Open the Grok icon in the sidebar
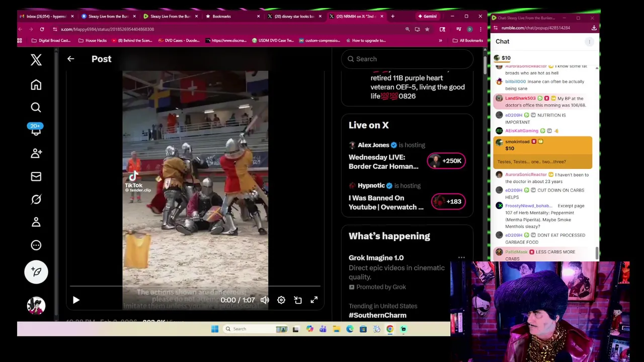 point(36,200)
